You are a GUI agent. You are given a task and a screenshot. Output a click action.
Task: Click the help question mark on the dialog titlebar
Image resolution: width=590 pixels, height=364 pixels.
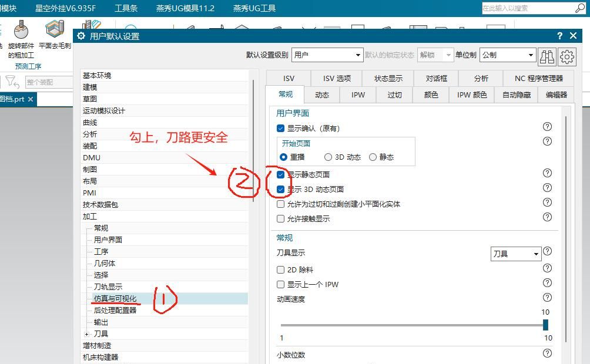(x=559, y=35)
